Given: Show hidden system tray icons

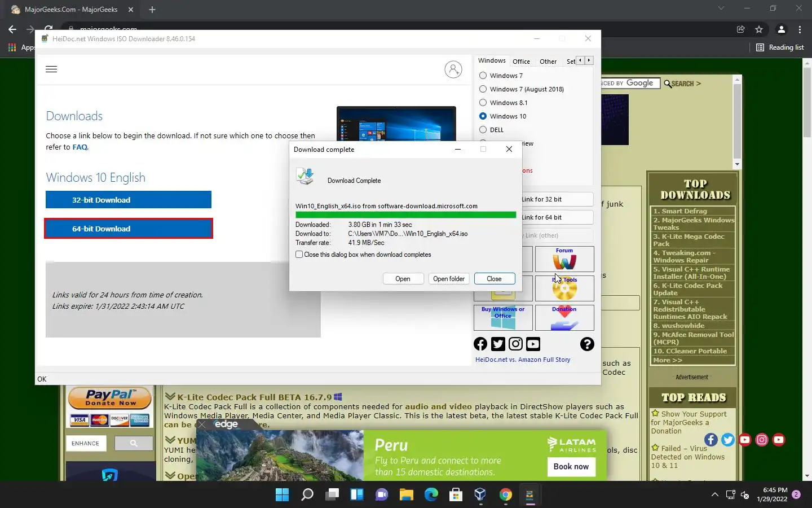Looking at the screenshot, I should [x=714, y=495].
